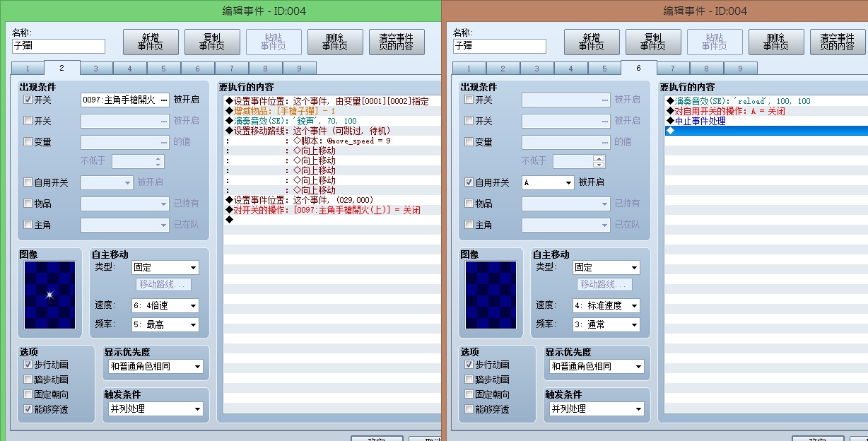Open 类型 固定 dropdown in left window

165,268
